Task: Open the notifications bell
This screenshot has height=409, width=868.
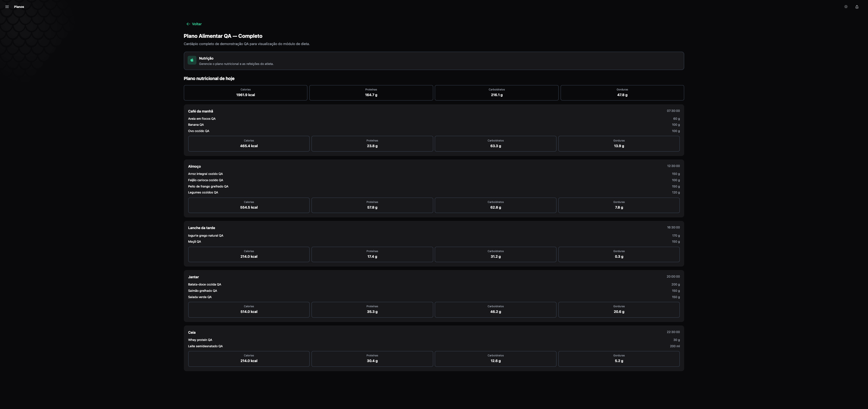Action: [857, 7]
